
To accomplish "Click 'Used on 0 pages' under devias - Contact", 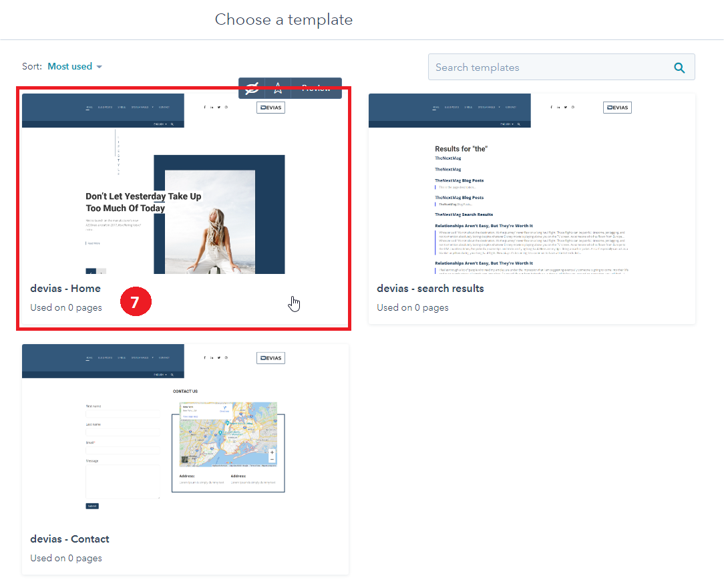I will click(66, 558).
